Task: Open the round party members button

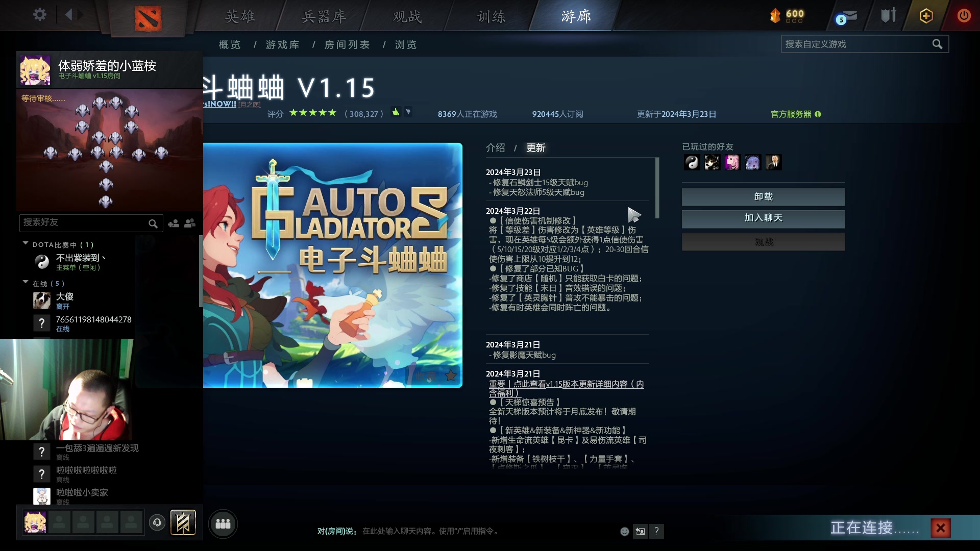Action: 223,523
